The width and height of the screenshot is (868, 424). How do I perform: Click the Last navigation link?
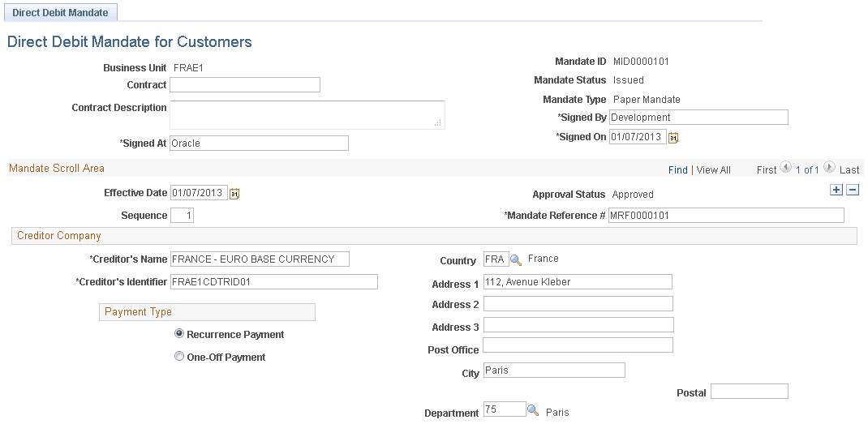[x=849, y=170]
